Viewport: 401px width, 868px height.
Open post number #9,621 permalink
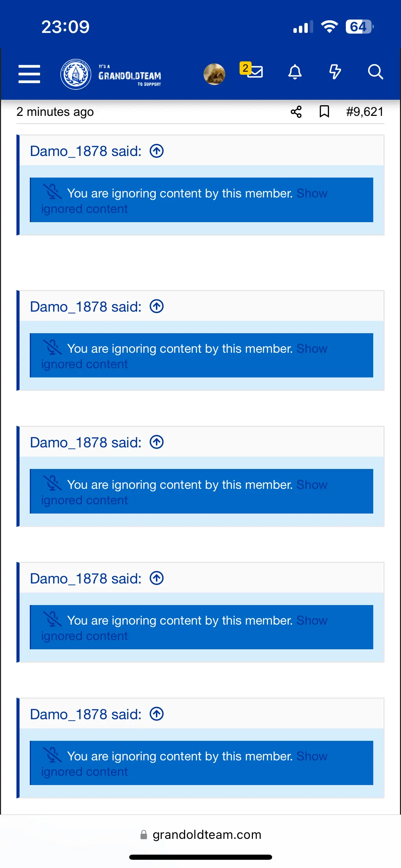(x=365, y=112)
